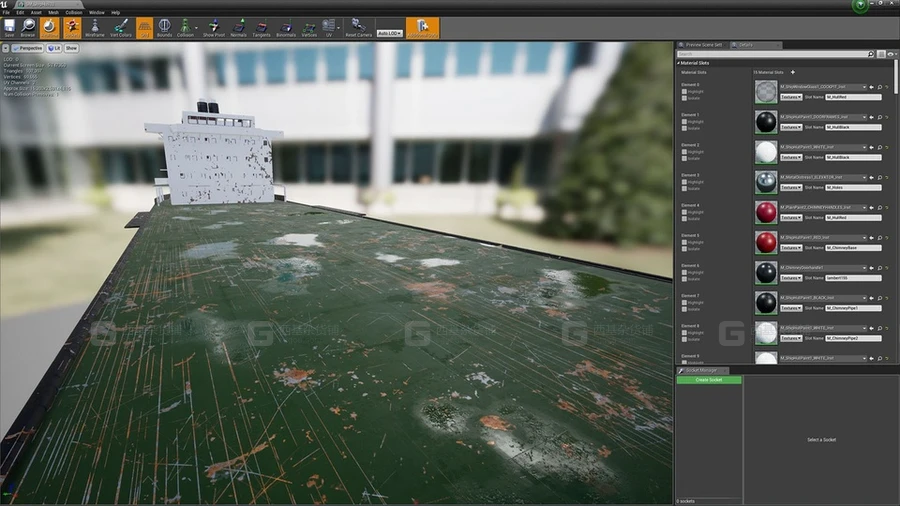Open the Auto LOD dropdown
The image size is (900, 506).
point(389,33)
